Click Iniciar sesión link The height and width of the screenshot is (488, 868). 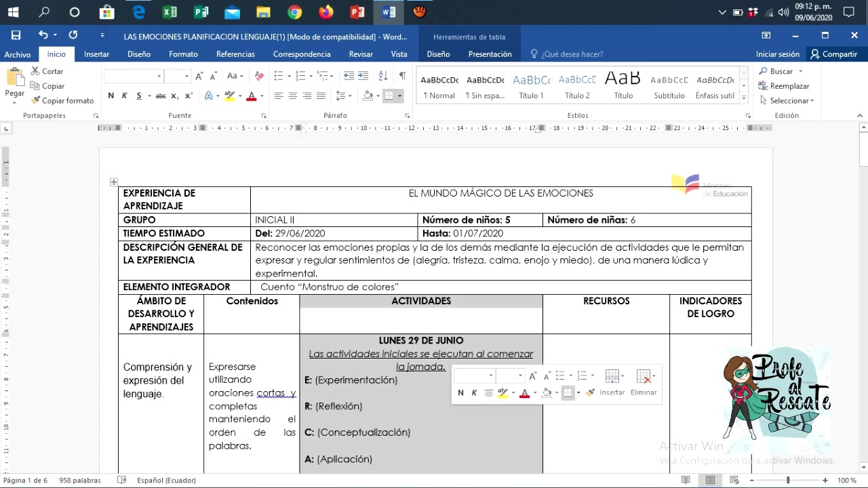tap(778, 54)
